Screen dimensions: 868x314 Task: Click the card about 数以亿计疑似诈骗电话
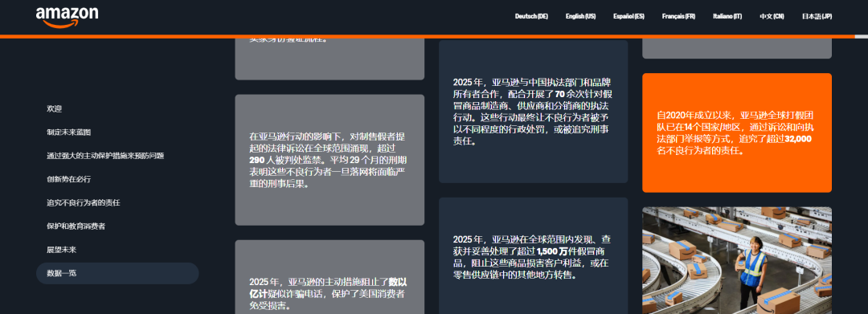point(330,277)
